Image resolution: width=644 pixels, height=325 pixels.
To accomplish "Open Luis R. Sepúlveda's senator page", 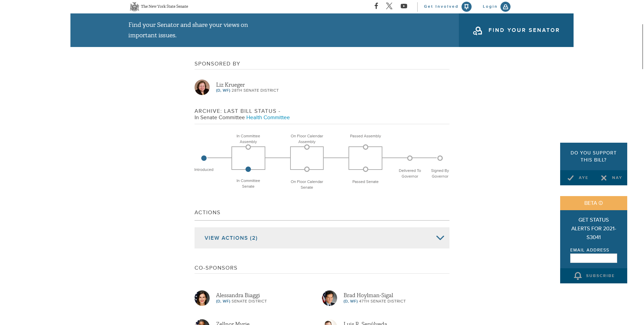I will pos(365,323).
